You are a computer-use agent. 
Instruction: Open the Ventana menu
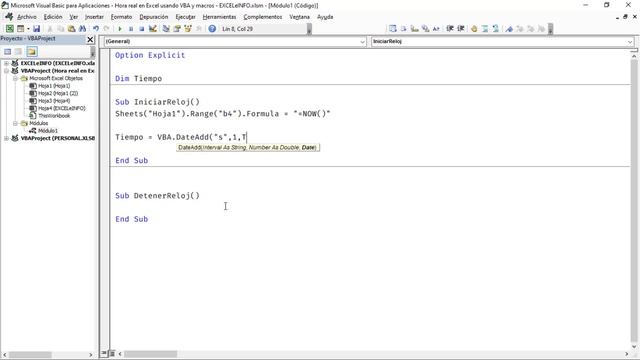click(x=299, y=17)
